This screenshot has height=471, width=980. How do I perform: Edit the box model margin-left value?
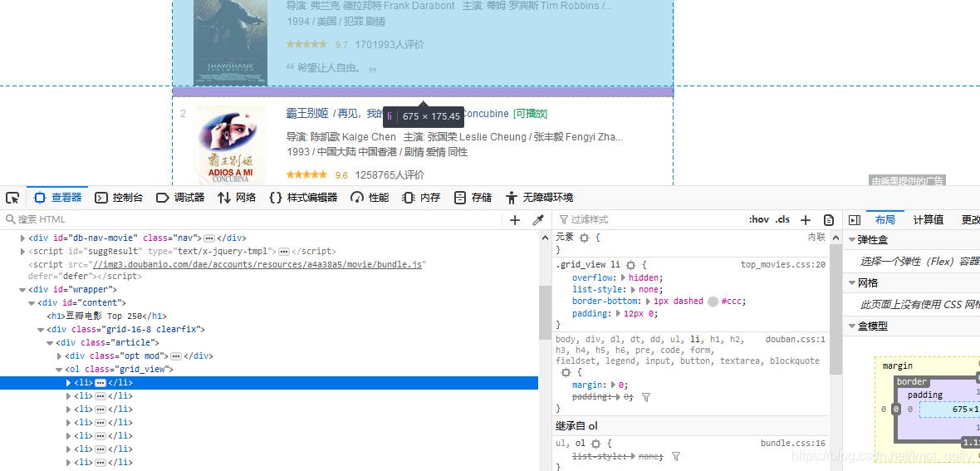(x=884, y=409)
